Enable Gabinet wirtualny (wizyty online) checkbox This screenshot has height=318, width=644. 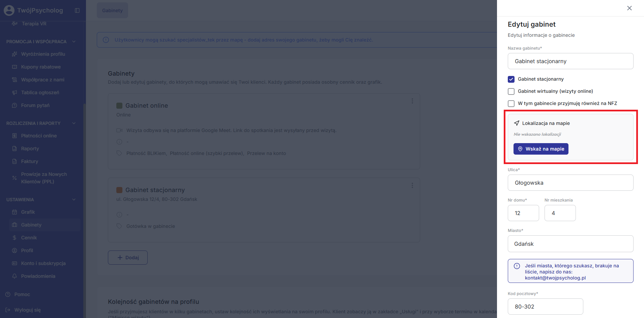[511, 91]
